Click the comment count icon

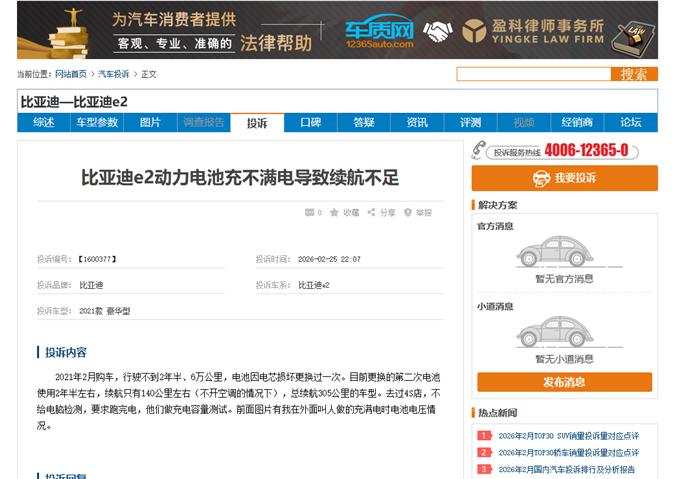pos(309,212)
